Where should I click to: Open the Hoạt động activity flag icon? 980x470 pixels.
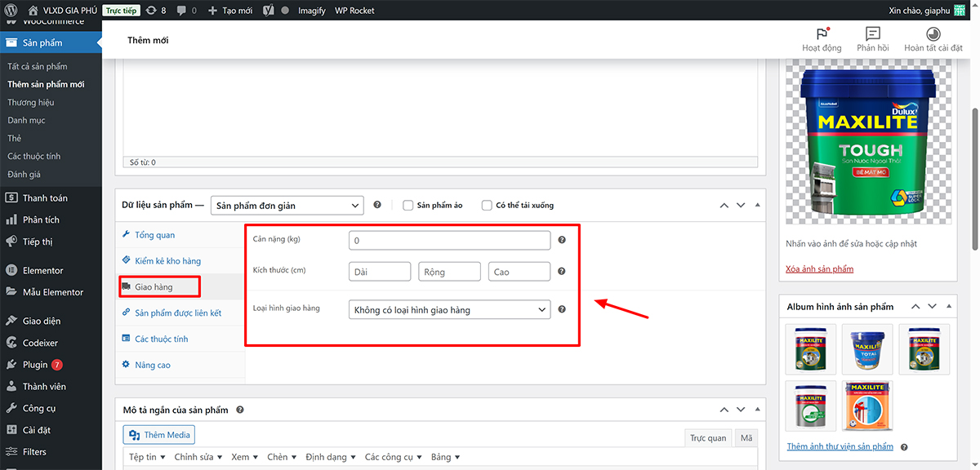click(x=822, y=34)
